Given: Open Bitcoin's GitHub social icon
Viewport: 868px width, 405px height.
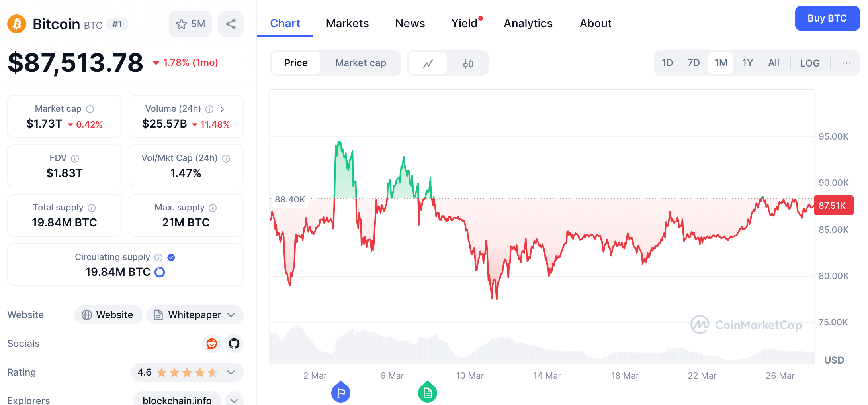Looking at the screenshot, I should pyautogui.click(x=234, y=344).
